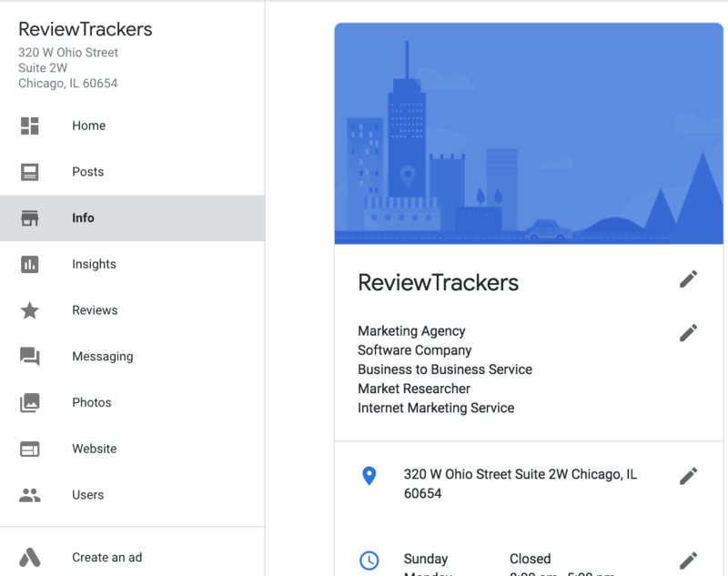Edit the 320 W Ohio Street address
The height and width of the screenshot is (576, 728).
coord(689,475)
